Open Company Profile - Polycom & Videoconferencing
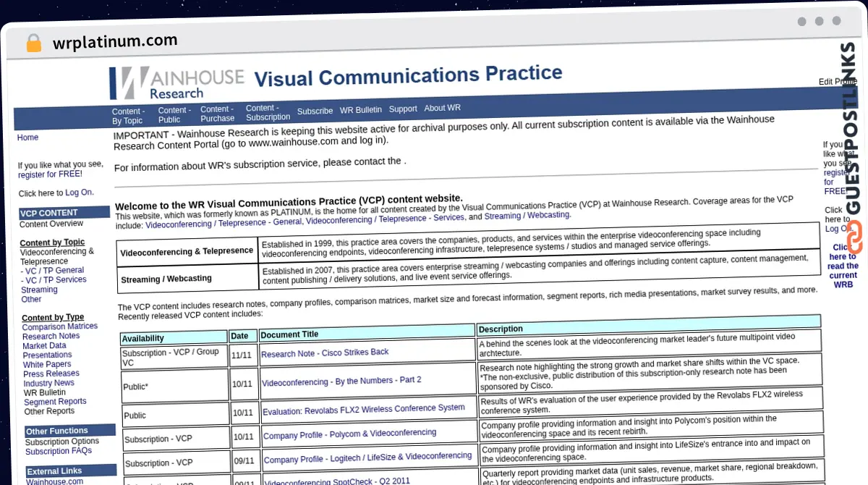The height and width of the screenshot is (485, 868). pyautogui.click(x=349, y=434)
